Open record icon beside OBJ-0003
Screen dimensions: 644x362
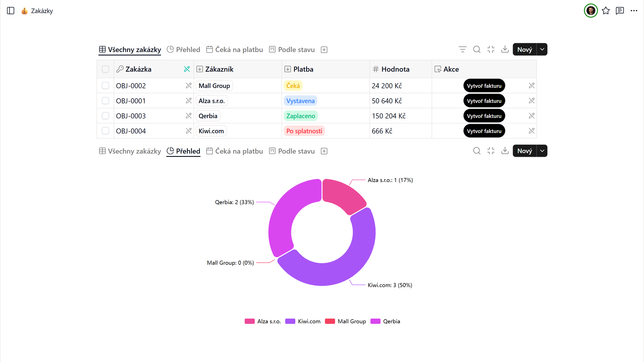[189, 116]
